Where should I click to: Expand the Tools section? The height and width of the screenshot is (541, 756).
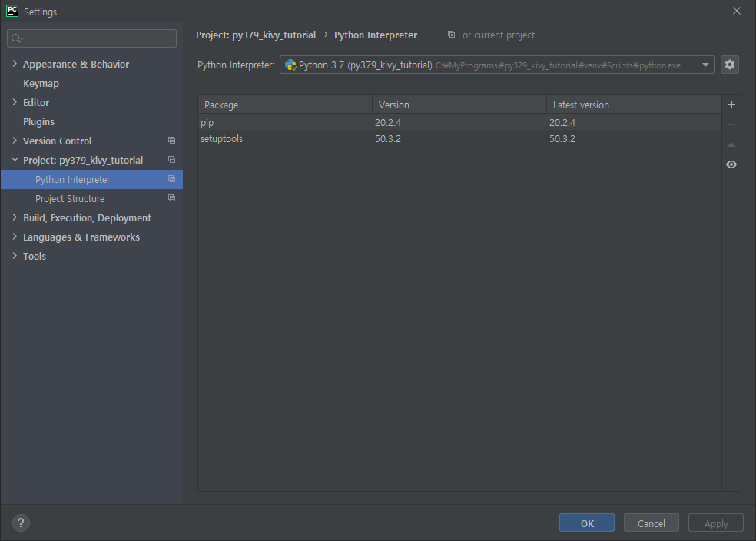tap(15, 256)
